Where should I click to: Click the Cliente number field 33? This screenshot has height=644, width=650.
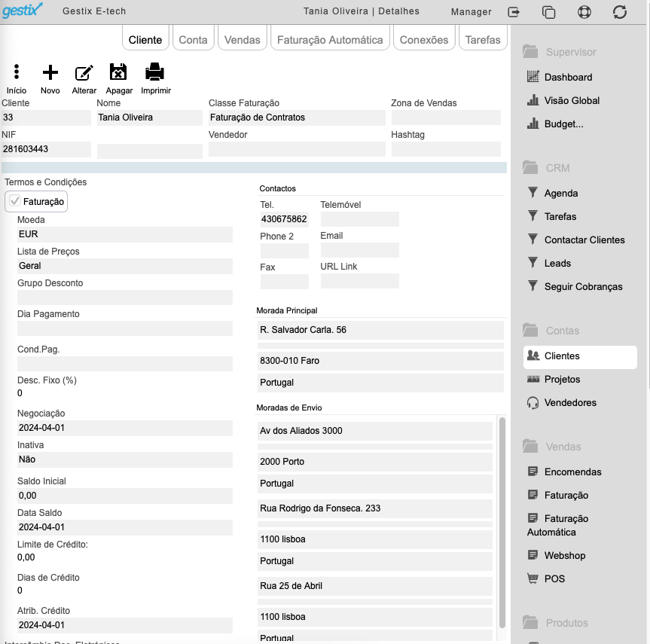coord(46,118)
